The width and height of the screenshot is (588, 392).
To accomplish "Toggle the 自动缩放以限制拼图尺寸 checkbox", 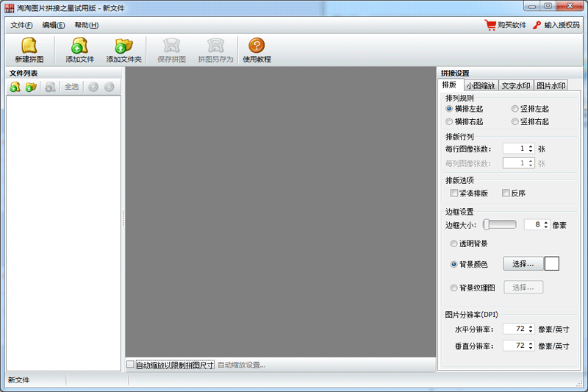I will point(130,365).
